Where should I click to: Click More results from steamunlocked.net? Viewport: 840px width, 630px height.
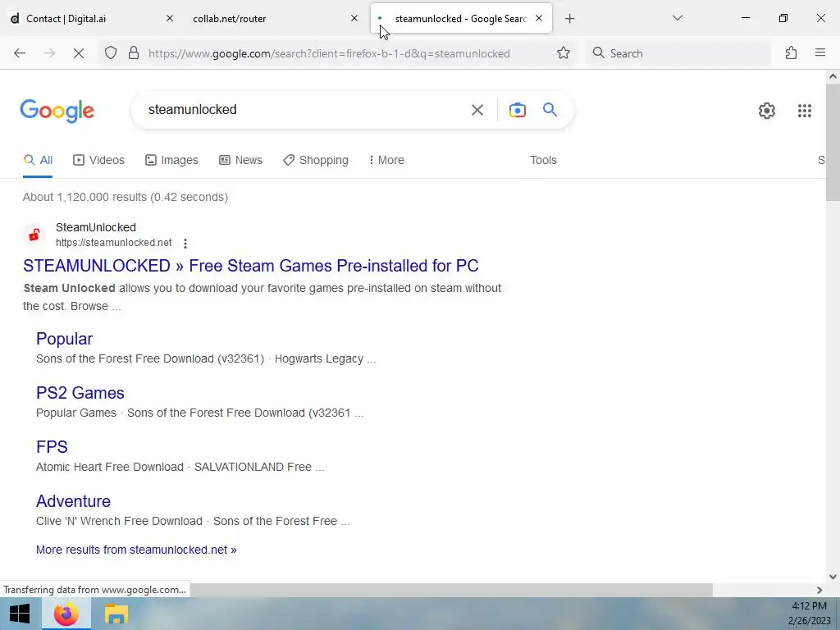tap(136, 550)
